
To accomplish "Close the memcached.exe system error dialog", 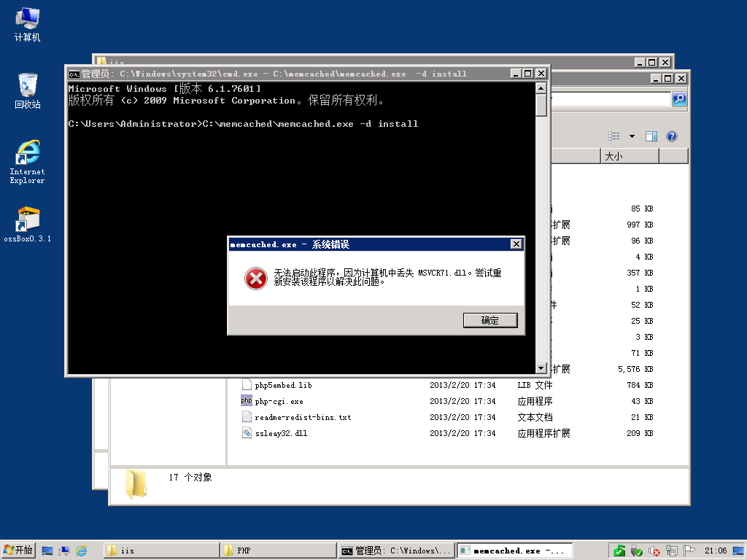I will (x=516, y=244).
